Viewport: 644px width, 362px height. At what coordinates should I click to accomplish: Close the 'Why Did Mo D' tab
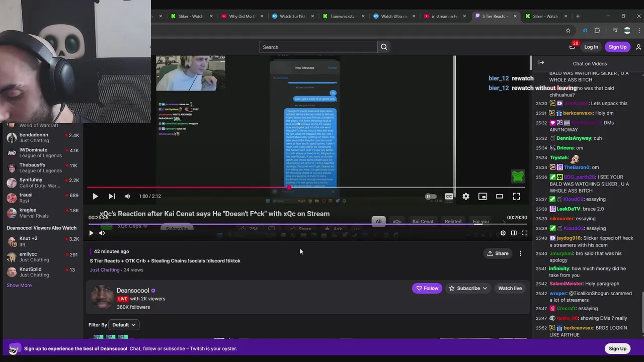pos(262,16)
